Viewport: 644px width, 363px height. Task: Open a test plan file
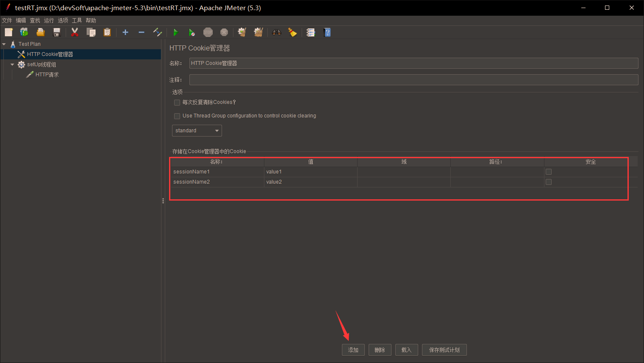pyautogui.click(x=40, y=32)
